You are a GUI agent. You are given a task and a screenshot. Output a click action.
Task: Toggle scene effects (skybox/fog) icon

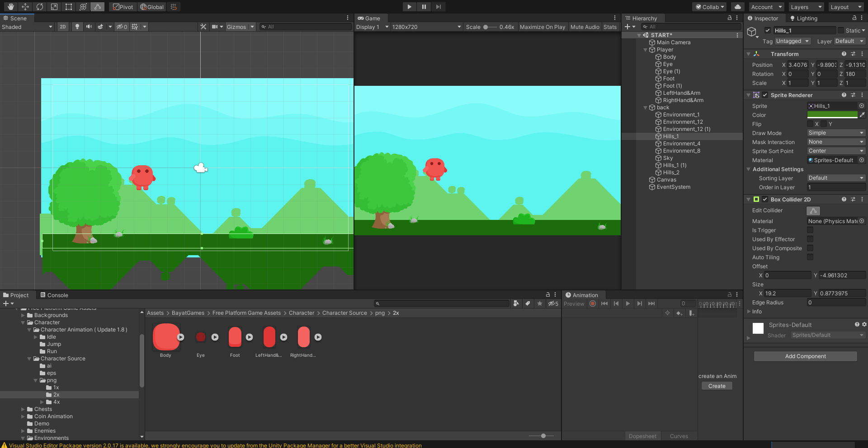(x=101, y=27)
